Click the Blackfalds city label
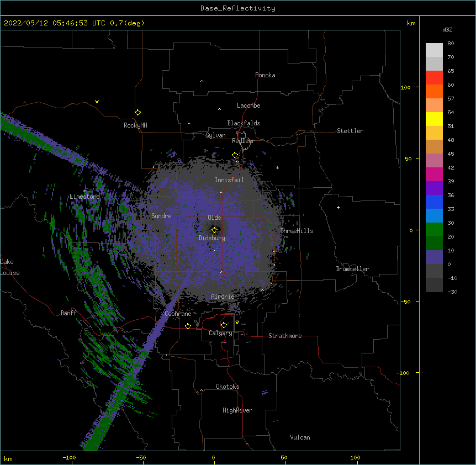Viewport: 476px width, 465px height. [244, 123]
